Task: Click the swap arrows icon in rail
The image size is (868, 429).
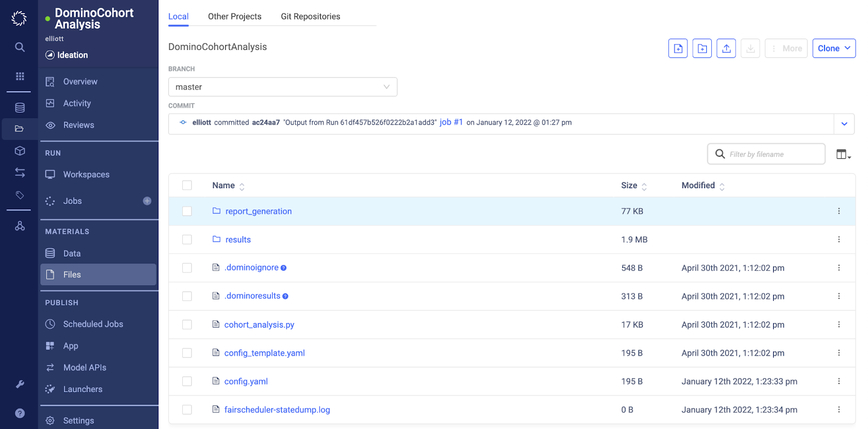Action: pos(20,172)
